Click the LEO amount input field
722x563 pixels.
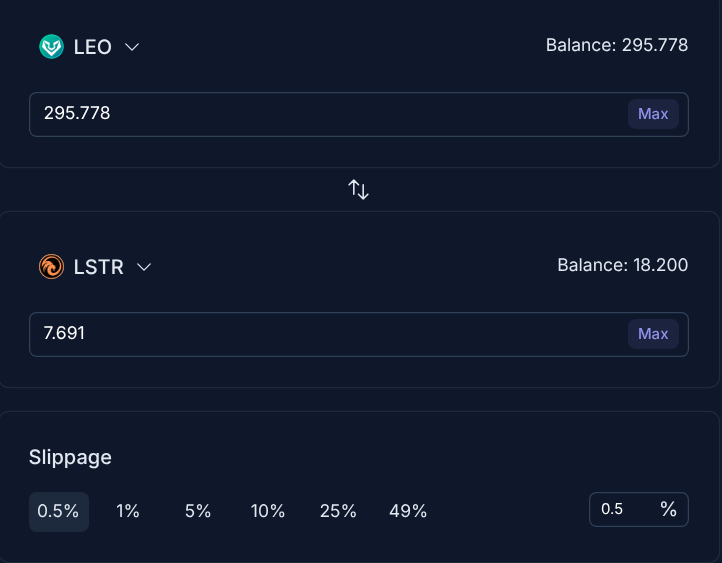pos(320,114)
